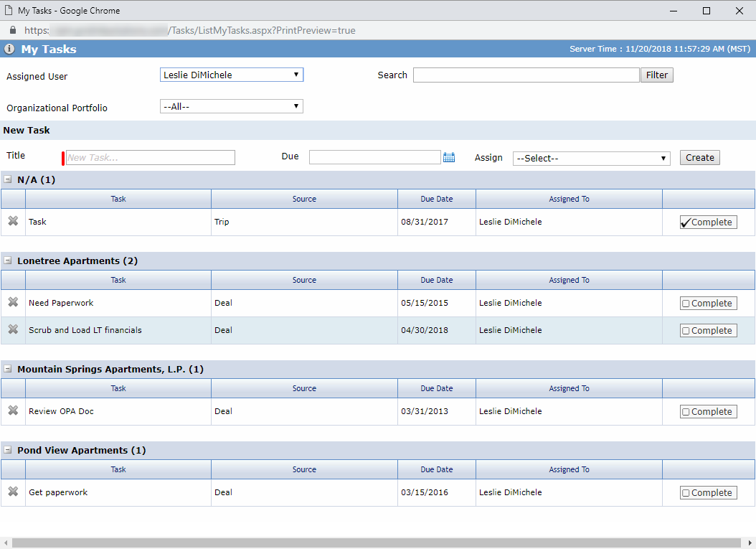Click Task header in Pond View Apartments table

(118, 469)
